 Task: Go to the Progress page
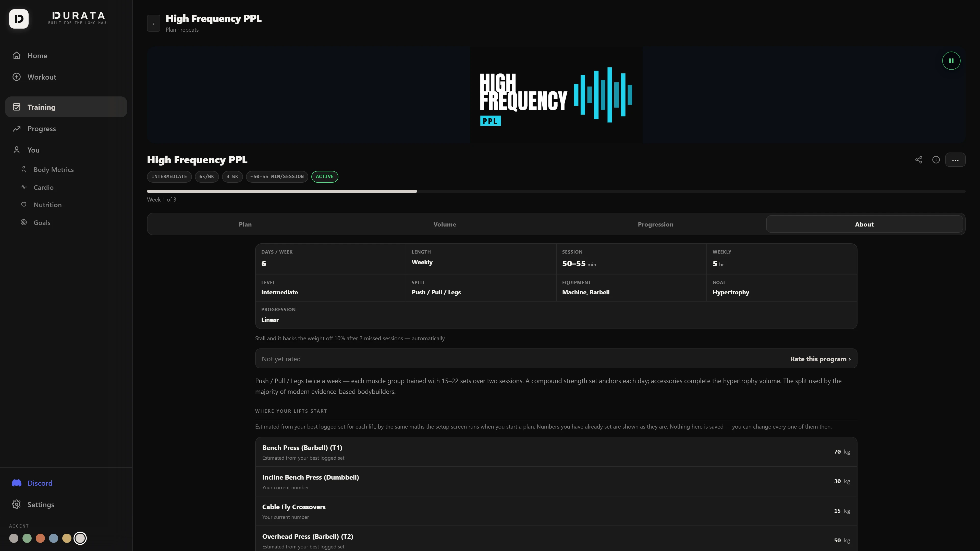pos(66,129)
